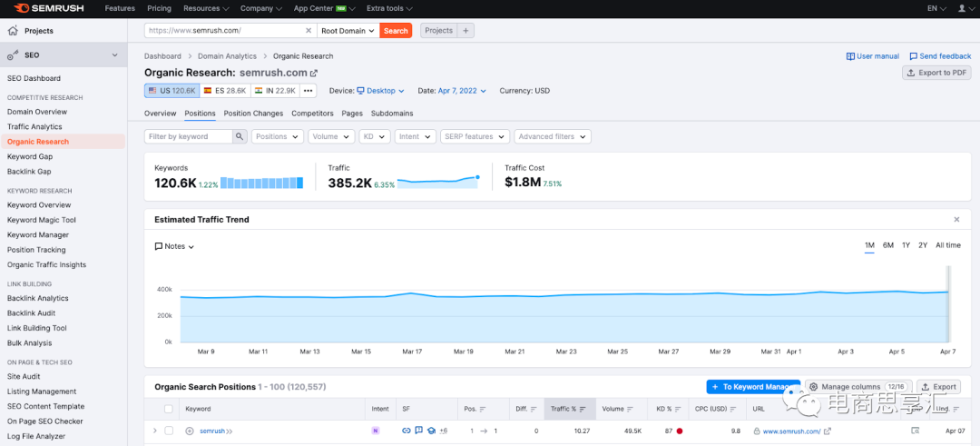View SERP snapshot icon for semrush
The image size is (980, 446).
[916, 431]
